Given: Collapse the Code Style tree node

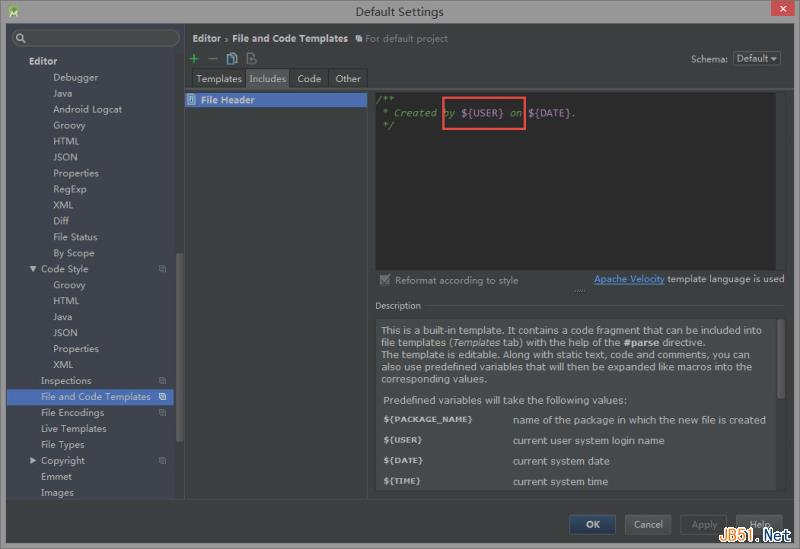Looking at the screenshot, I should click(x=33, y=268).
